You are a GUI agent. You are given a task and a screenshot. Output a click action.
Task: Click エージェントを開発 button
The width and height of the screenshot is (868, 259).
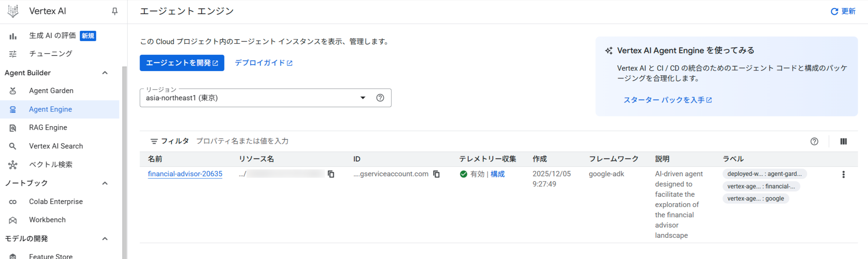point(182,63)
